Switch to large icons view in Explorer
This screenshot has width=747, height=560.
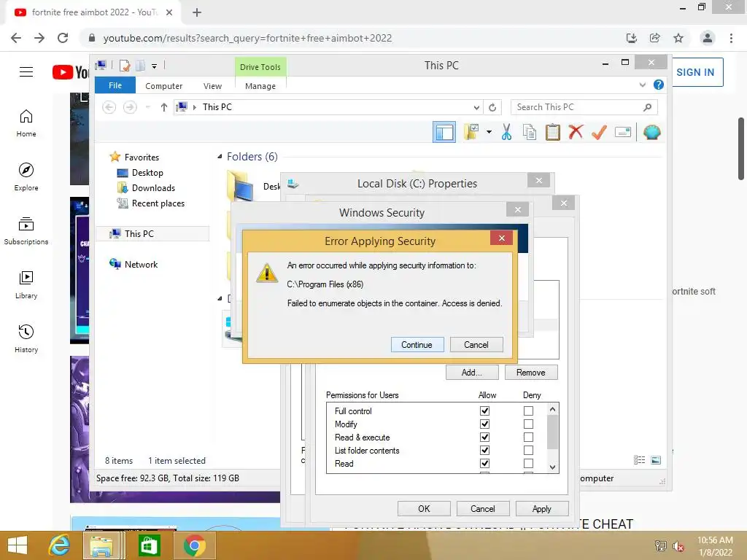coord(656,460)
